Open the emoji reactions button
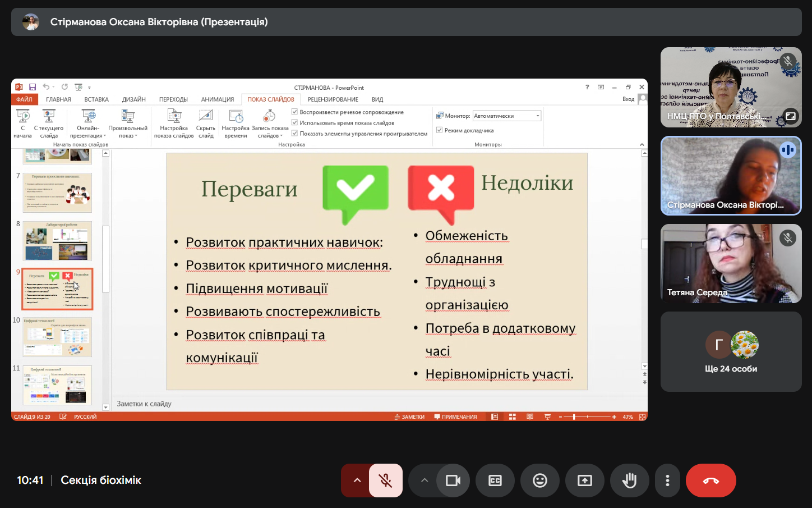Screen dimensions: 812x508 (x=539, y=480)
